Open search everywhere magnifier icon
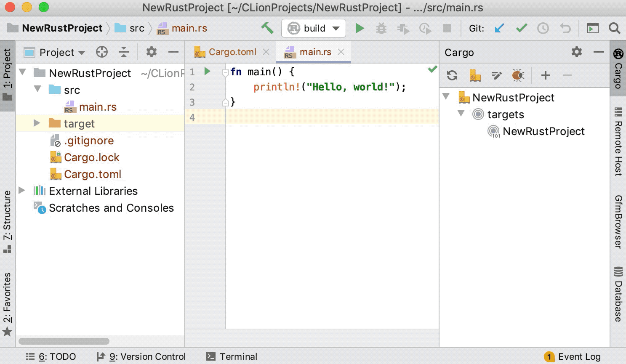 coord(614,28)
